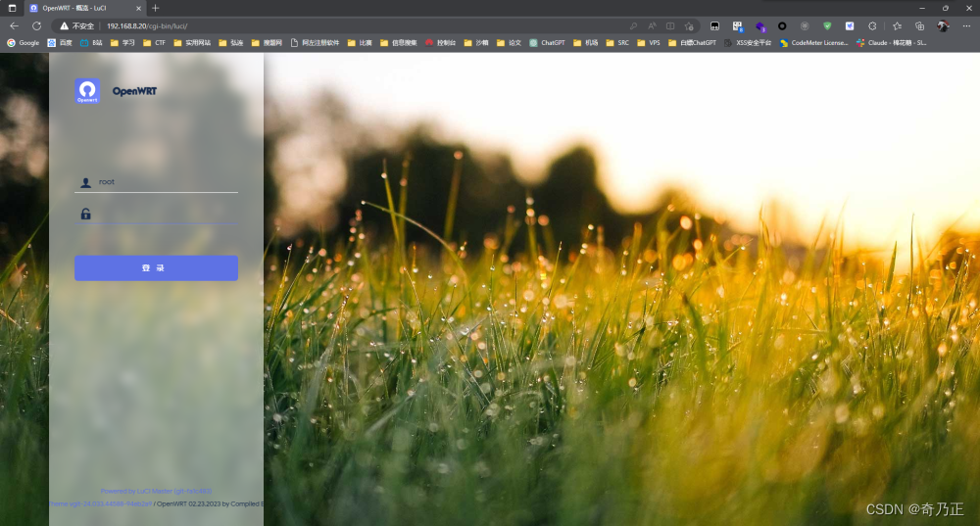
Task: Click the green shield extension icon
Action: (827, 26)
